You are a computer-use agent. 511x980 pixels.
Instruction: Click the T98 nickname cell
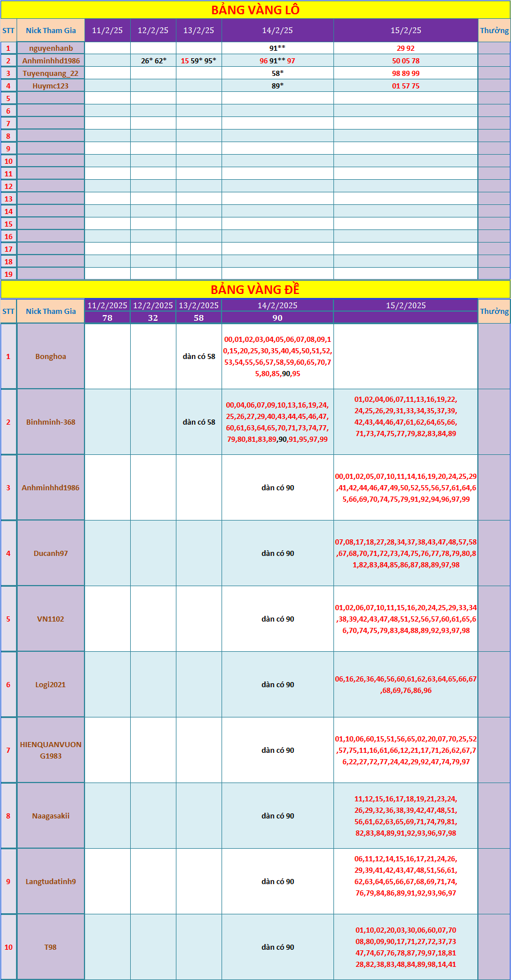pyautogui.click(x=51, y=947)
